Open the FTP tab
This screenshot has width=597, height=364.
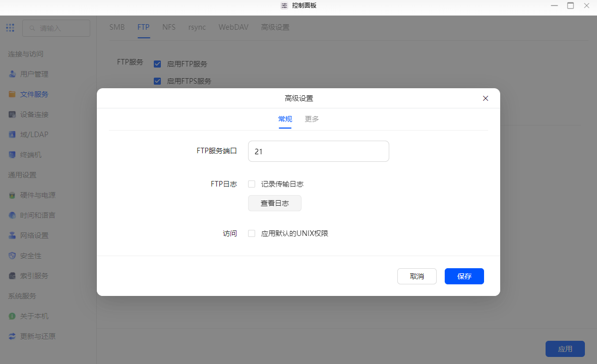pyautogui.click(x=144, y=27)
